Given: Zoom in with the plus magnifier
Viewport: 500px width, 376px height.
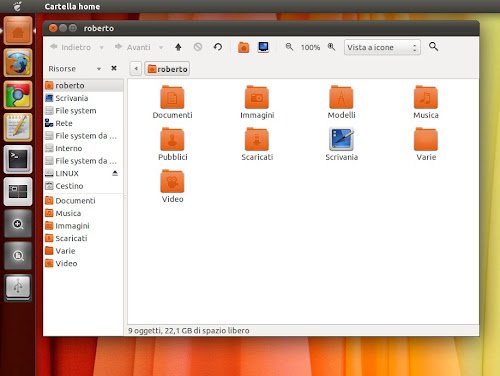Looking at the screenshot, I should click(331, 47).
